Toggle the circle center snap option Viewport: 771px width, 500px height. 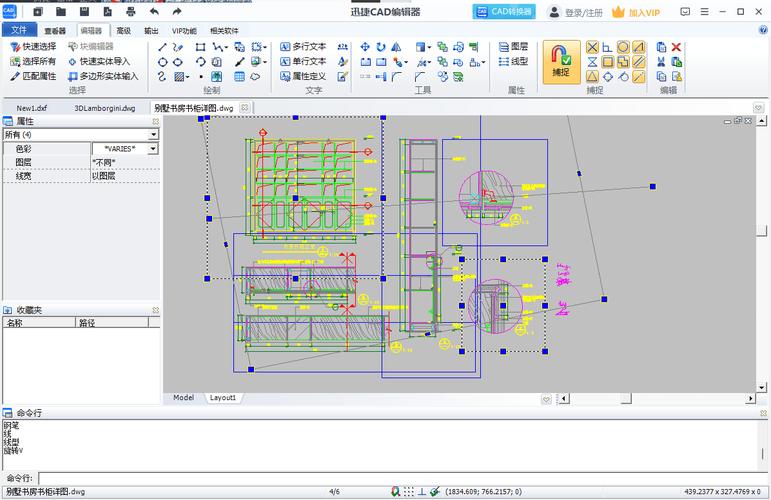pos(623,47)
